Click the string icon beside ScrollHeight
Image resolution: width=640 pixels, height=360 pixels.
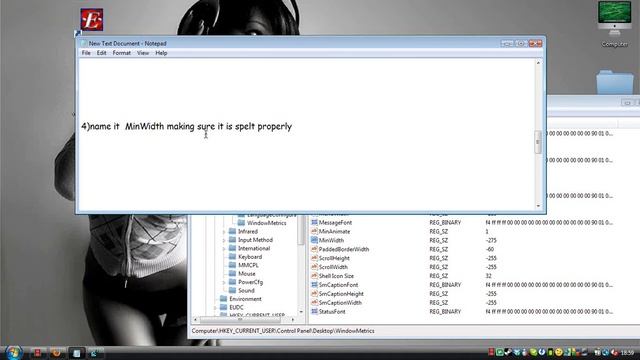(314, 258)
